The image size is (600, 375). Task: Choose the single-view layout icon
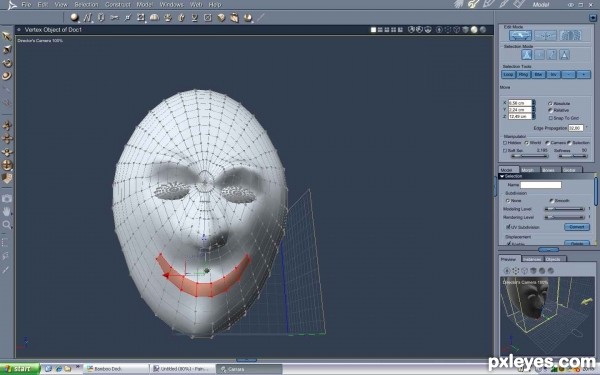[373, 30]
